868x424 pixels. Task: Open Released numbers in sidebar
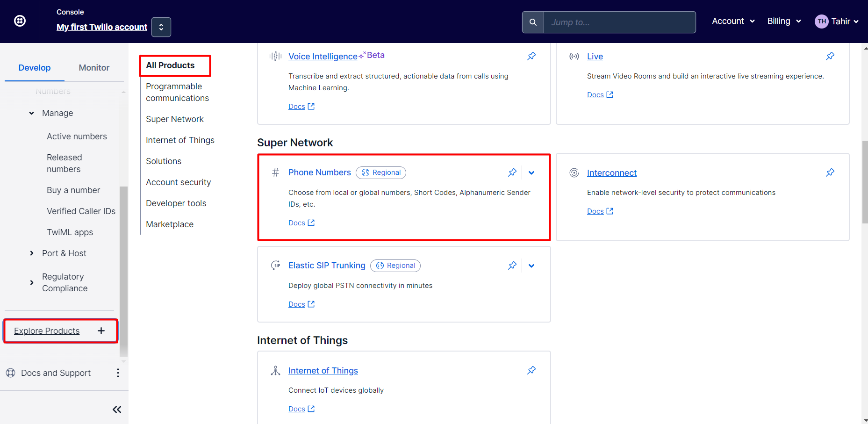click(65, 163)
